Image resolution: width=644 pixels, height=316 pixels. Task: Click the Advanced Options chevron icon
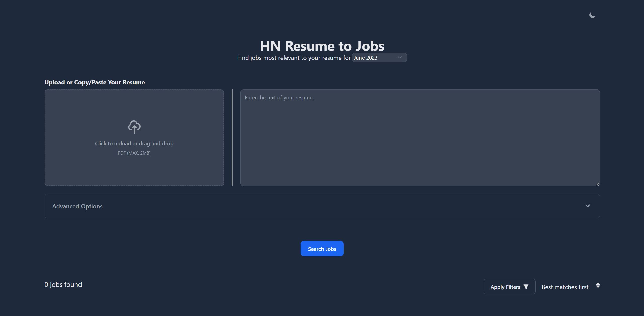pos(587,205)
